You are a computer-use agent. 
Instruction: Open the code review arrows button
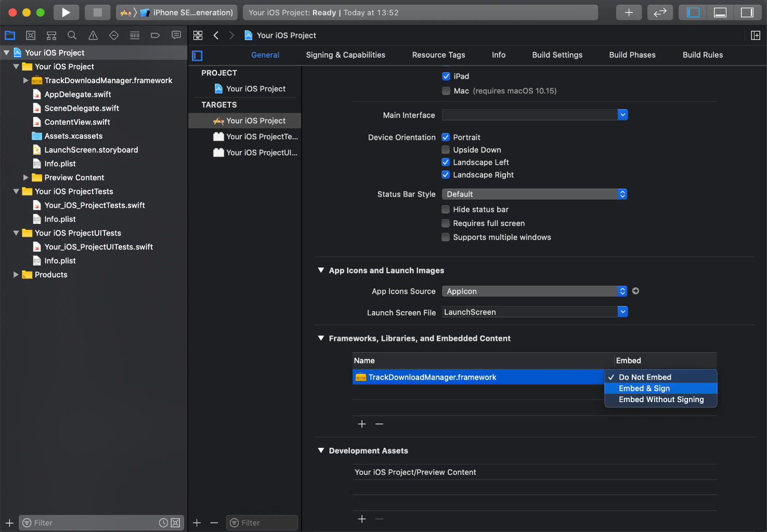(x=660, y=12)
